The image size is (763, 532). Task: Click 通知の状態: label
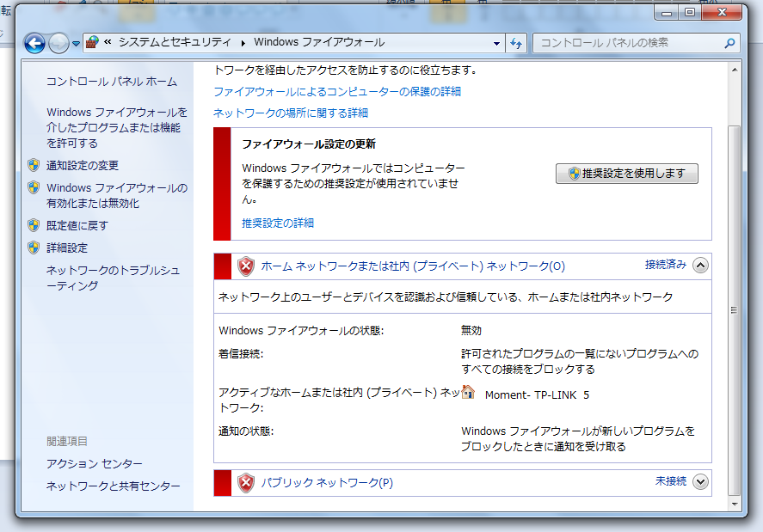click(x=246, y=431)
